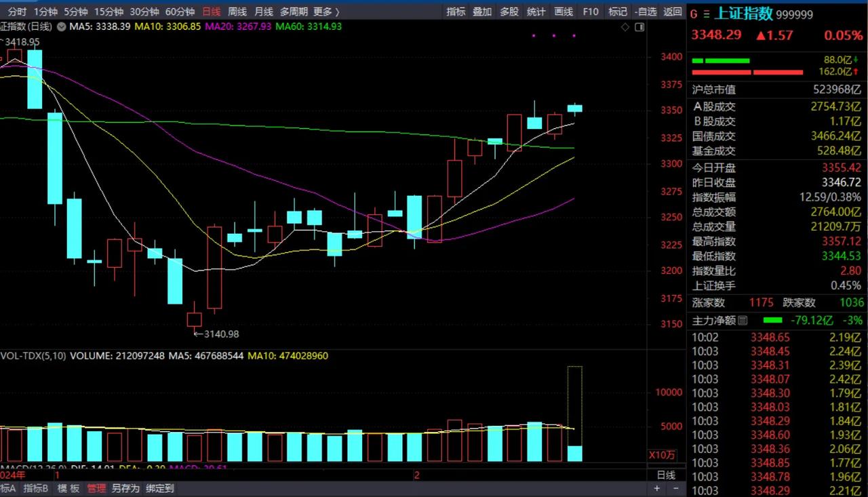This screenshot has height=497, width=868.
Task: Click the green 88.0亿 outflow bar
Action: tap(720, 61)
